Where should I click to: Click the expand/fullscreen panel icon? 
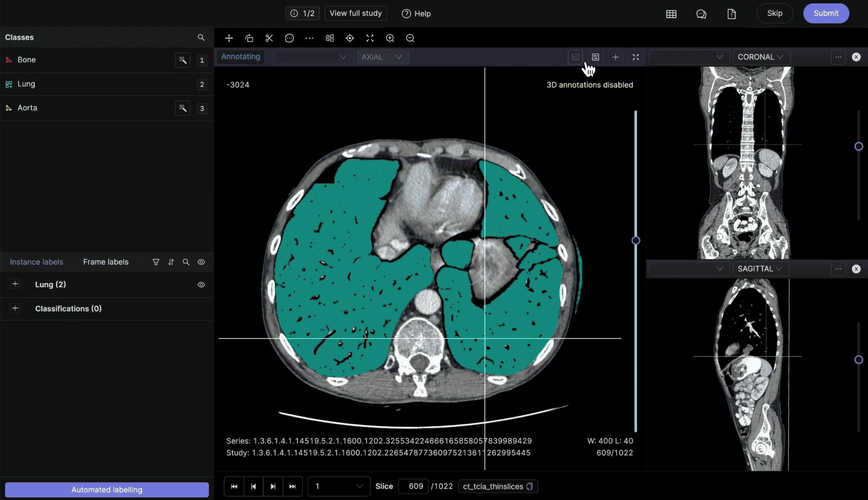tap(635, 56)
